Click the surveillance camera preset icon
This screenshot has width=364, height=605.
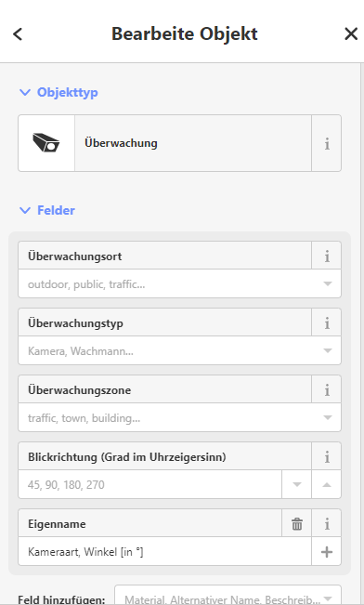point(46,143)
